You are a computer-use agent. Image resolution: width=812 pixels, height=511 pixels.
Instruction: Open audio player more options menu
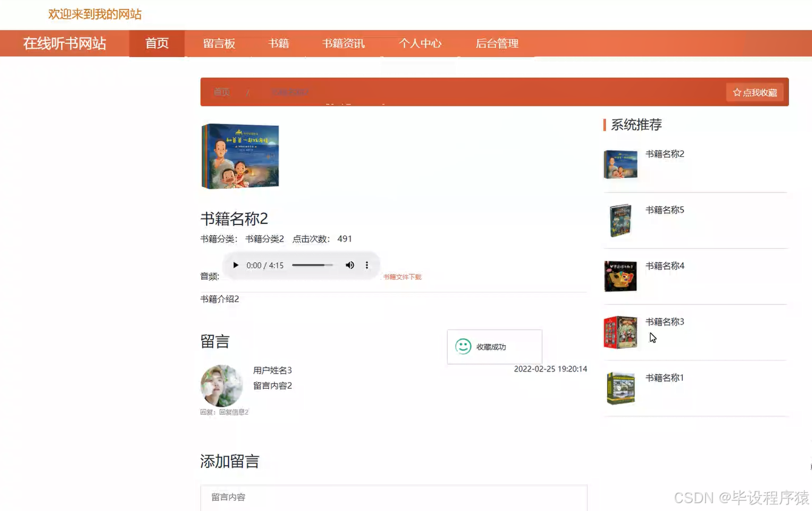367,265
